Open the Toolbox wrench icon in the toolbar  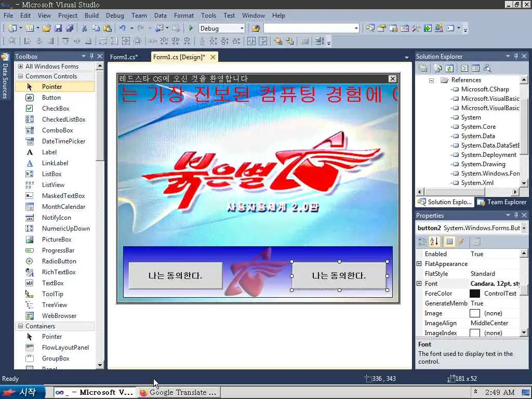pyautogui.click(x=416, y=29)
